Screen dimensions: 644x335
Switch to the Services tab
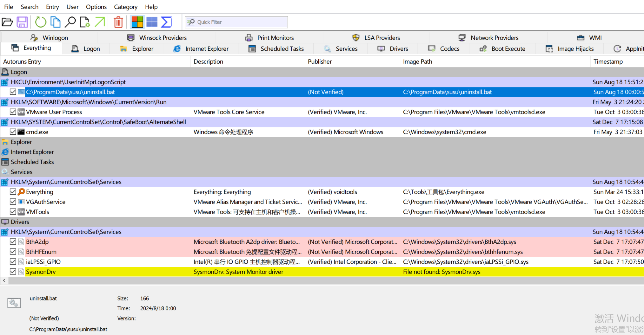tap(341, 49)
